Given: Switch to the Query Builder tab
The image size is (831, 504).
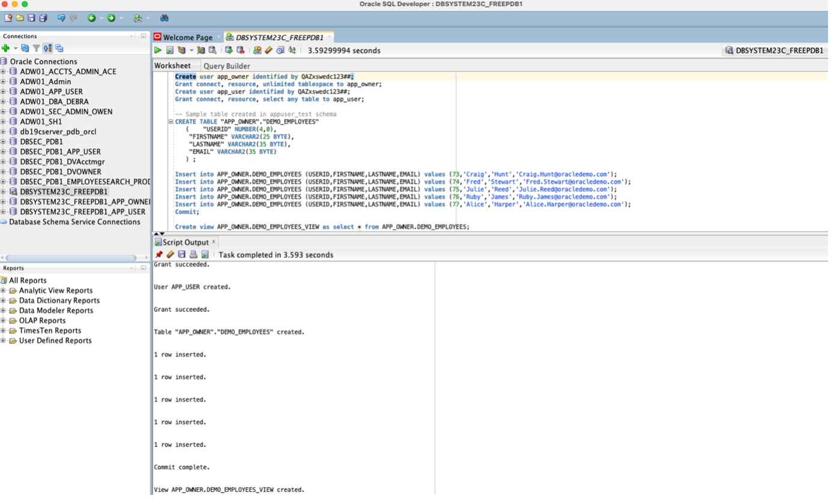Looking at the screenshot, I should pos(226,66).
